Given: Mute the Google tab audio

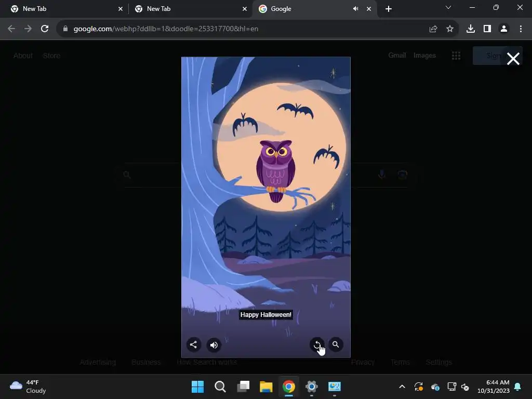Looking at the screenshot, I should click(x=355, y=9).
